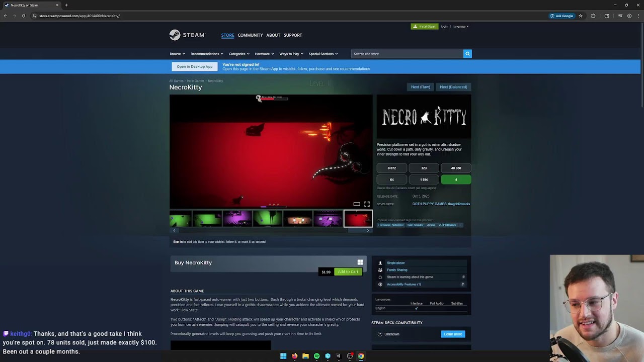Open help tooltip for Accessibility Features
The image size is (644, 362).
(x=463, y=284)
